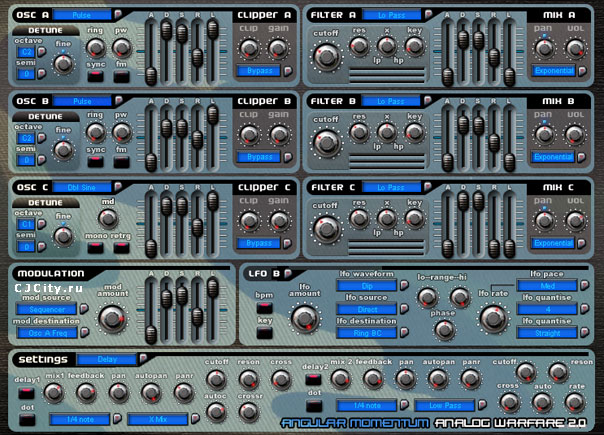The width and height of the screenshot is (604, 435).
Task: Click the lfo amount knob
Action: pos(304,318)
